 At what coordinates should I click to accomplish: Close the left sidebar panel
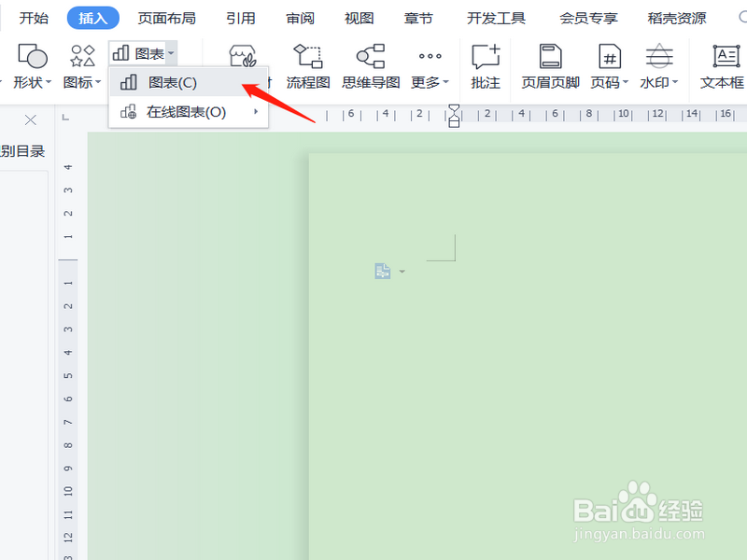[30, 120]
